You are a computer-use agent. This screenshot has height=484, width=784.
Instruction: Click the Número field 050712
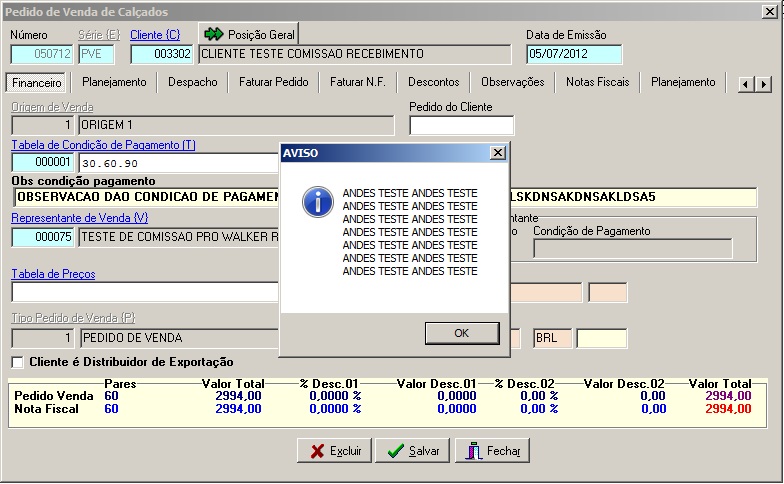[42, 54]
